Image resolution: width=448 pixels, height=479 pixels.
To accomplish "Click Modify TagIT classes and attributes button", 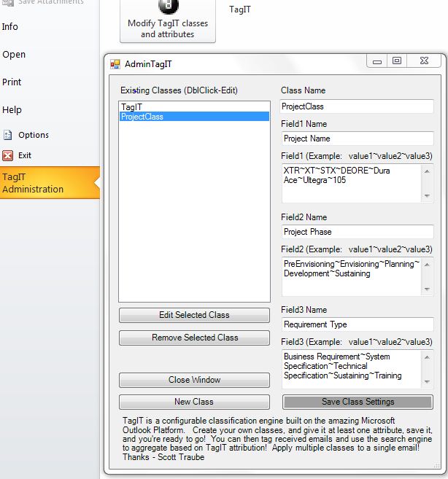I will click(168, 20).
